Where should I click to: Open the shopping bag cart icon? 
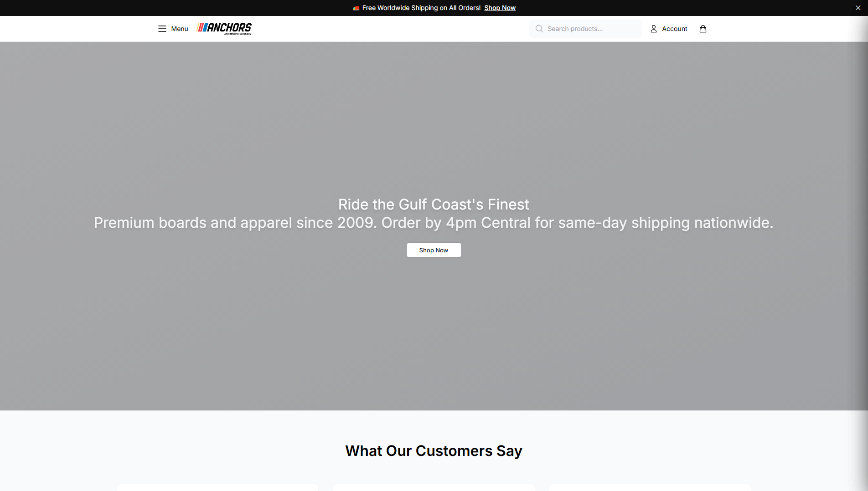pos(703,29)
